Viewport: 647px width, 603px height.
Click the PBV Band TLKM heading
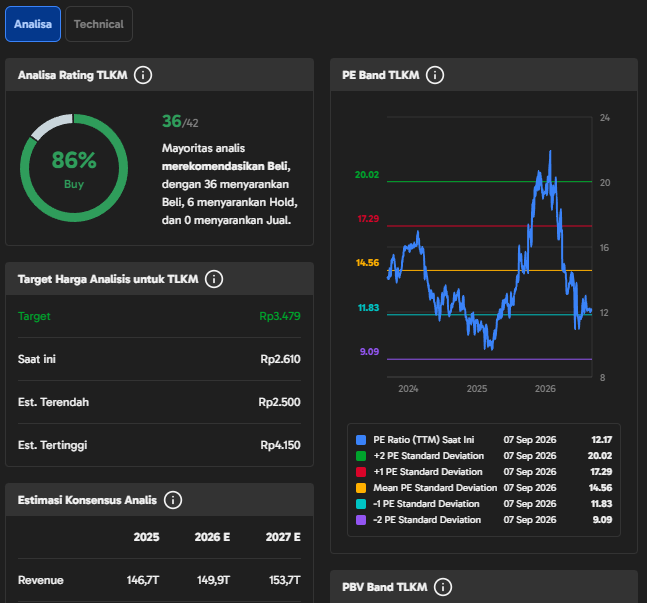tap(385, 587)
